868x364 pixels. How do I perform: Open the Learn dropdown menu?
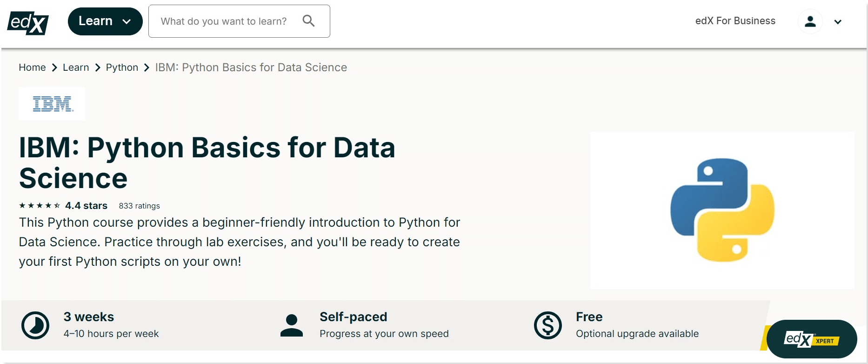[x=105, y=21]
